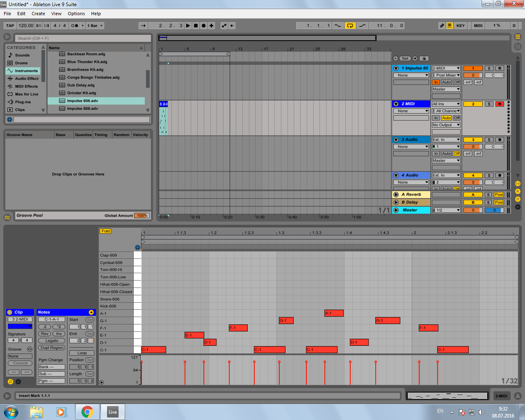Click the Rev button in the Notes box
The image size is (525, 420).
point(45,334)
